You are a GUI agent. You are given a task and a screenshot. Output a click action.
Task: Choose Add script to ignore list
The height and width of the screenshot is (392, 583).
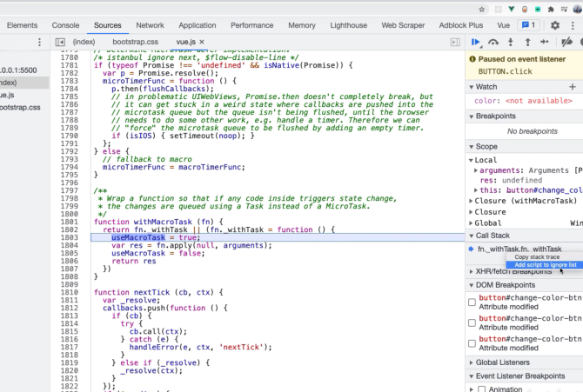(x=546, y=265)
